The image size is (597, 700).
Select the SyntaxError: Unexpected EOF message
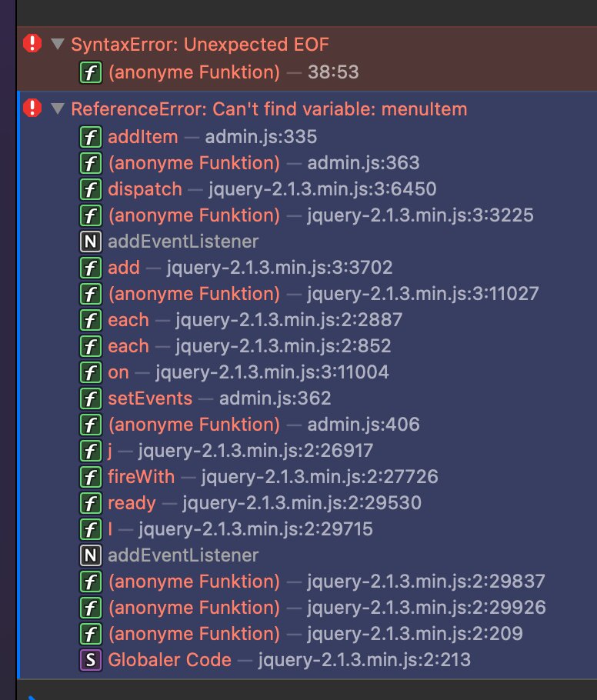click(200, 45)
